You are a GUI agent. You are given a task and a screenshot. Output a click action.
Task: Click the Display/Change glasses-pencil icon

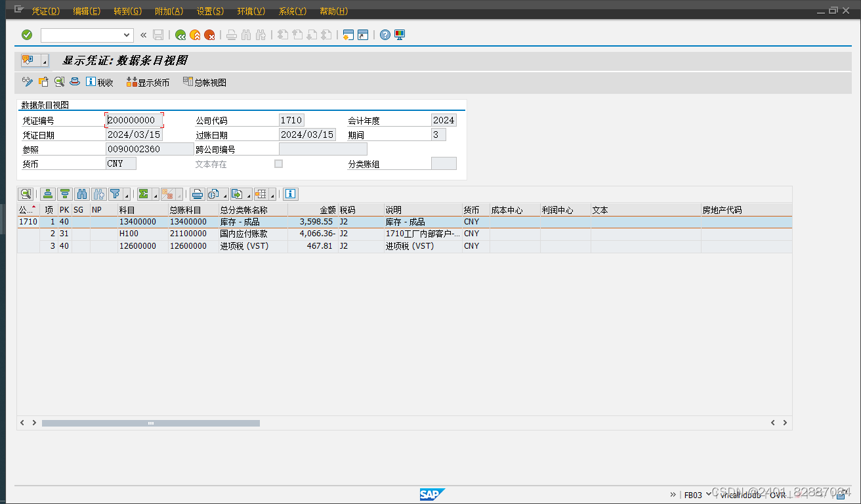pos(28,82)
